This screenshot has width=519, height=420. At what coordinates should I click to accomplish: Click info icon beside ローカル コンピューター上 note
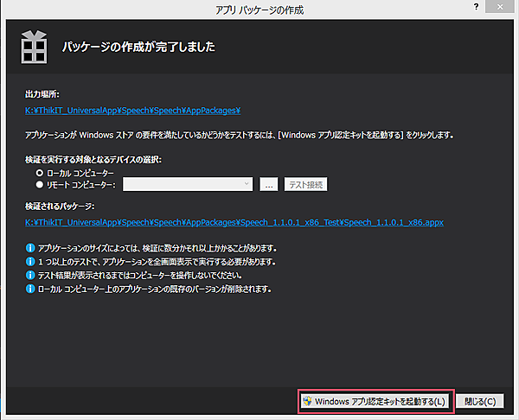[x=30, y=289]
